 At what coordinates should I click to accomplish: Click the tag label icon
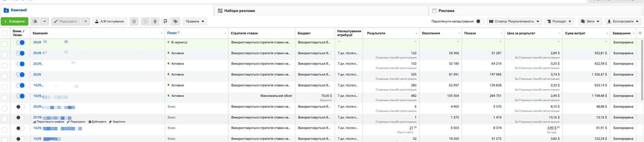pos(175,21)
